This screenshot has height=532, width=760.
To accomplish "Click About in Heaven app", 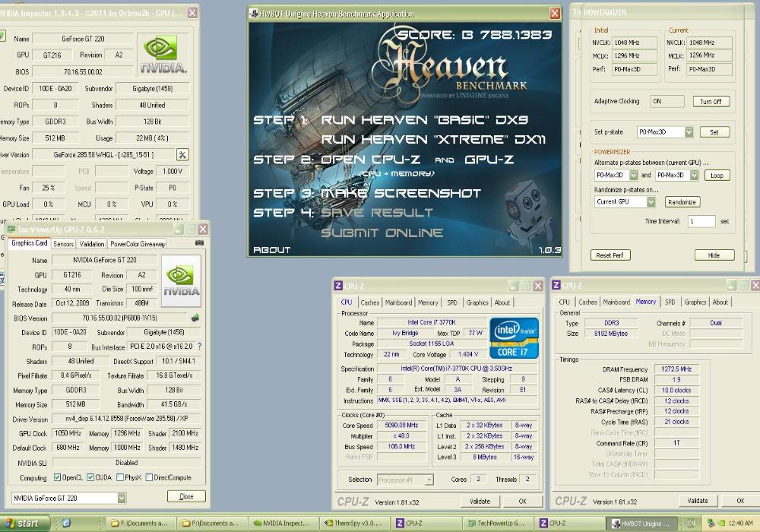I will [x=271, y=250].
